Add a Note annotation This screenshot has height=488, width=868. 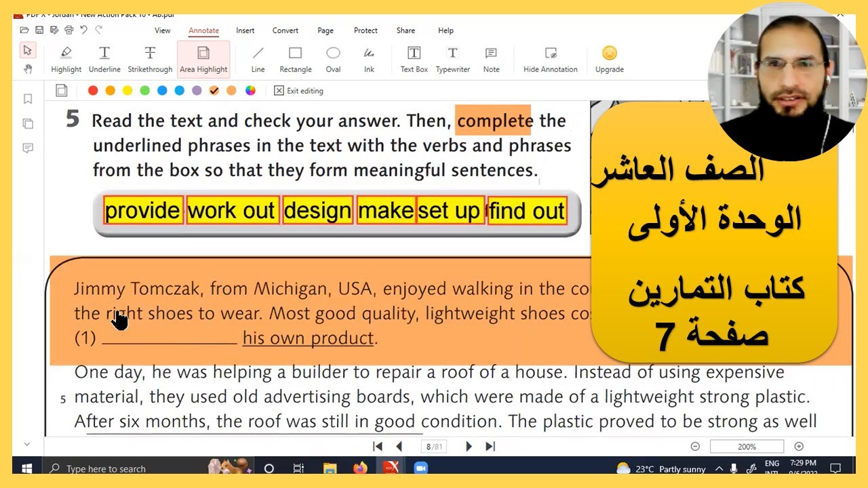pyautogui.click(x=491, y=59)
